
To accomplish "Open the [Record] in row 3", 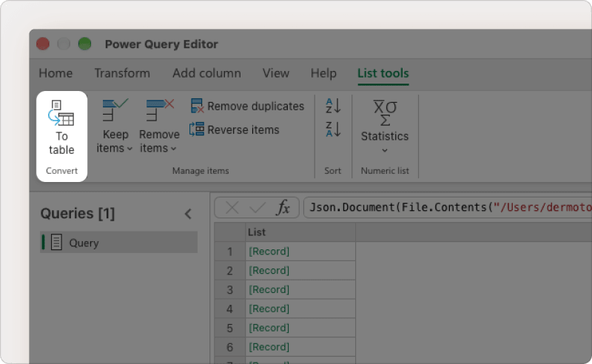I will pyautogui.click(x=269, y=289).
